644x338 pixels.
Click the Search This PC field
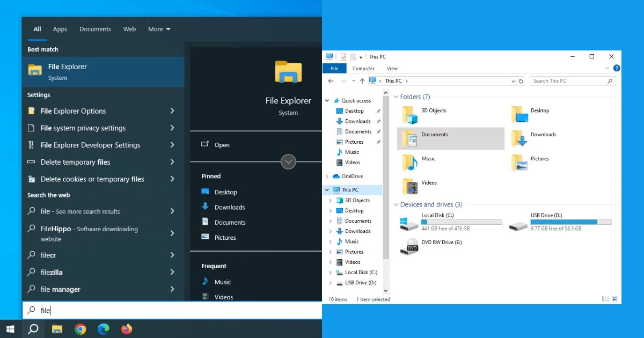coord(572,81)
